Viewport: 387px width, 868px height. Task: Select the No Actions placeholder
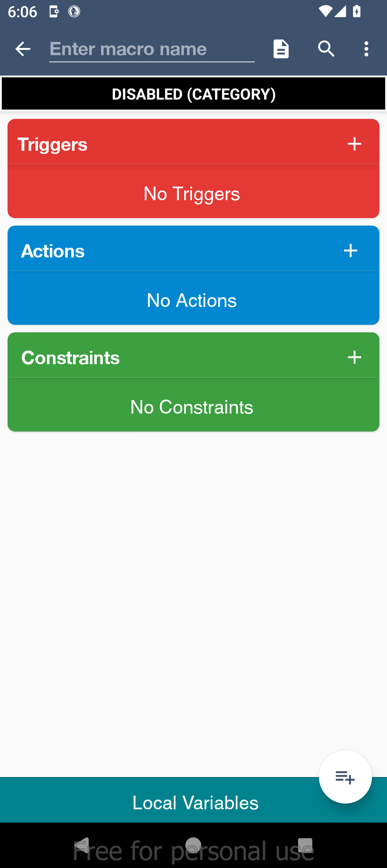coord(192,300)
